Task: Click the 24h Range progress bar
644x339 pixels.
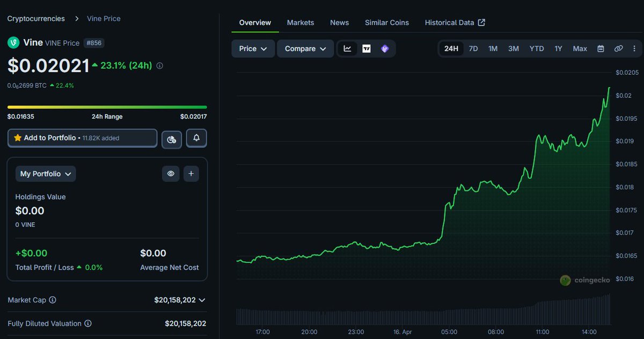Action: click(107, 107)
